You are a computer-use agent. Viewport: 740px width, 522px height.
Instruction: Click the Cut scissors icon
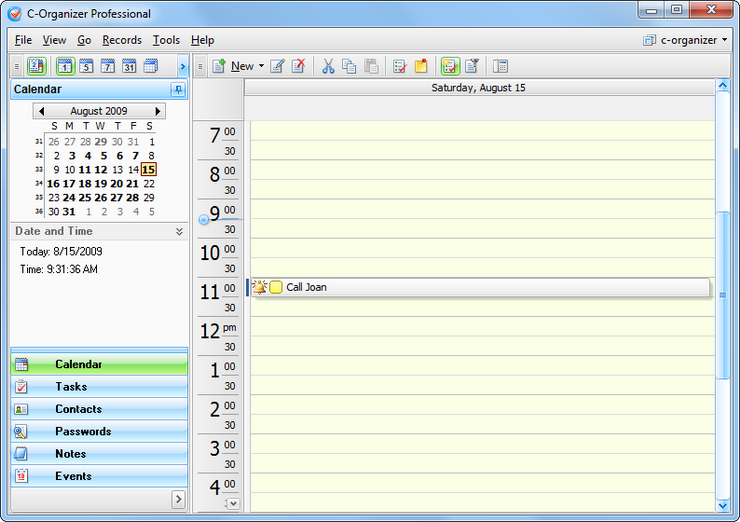[327, 67]
